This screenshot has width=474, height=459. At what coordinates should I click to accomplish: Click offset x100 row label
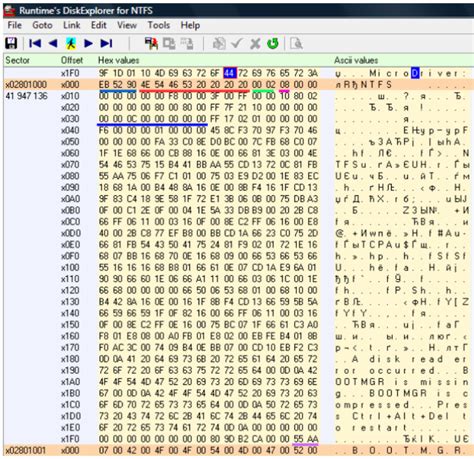[x=70, y=268]
